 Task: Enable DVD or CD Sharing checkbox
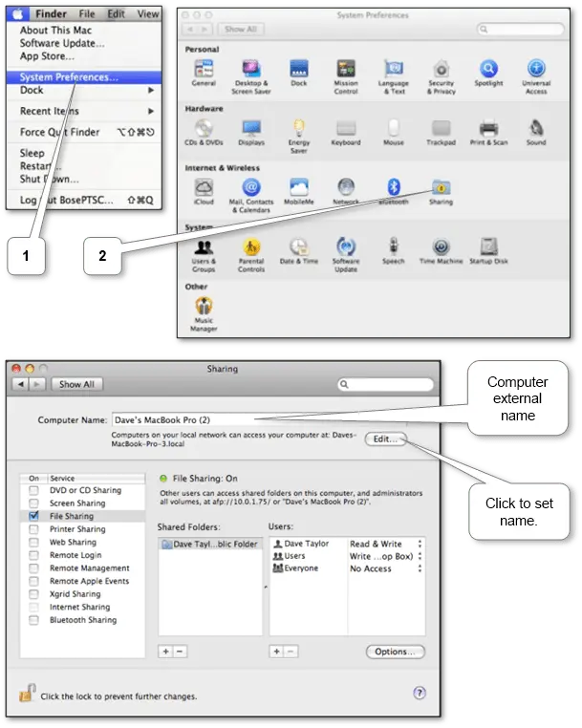tap(33, 490)
